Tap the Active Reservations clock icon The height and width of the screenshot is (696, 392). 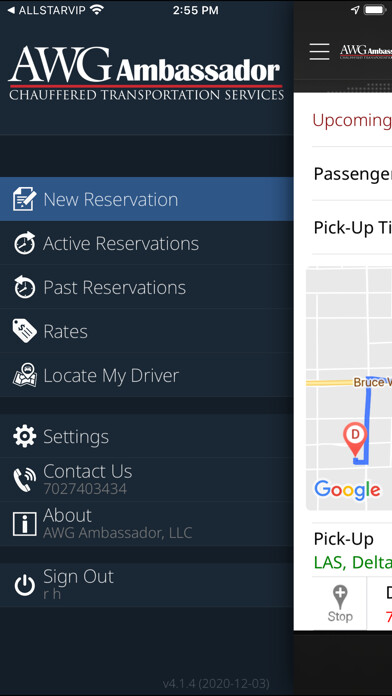(24, 243)
